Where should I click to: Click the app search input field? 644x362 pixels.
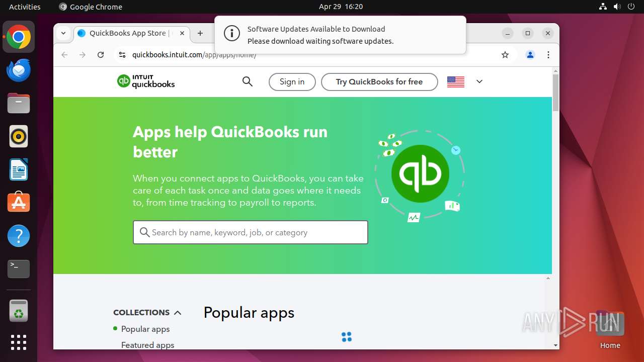click(251, 232)
